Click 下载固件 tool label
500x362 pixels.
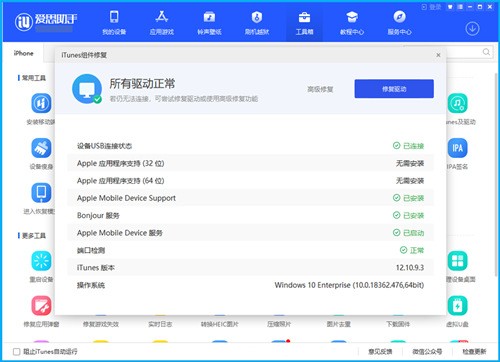point(398,324)
